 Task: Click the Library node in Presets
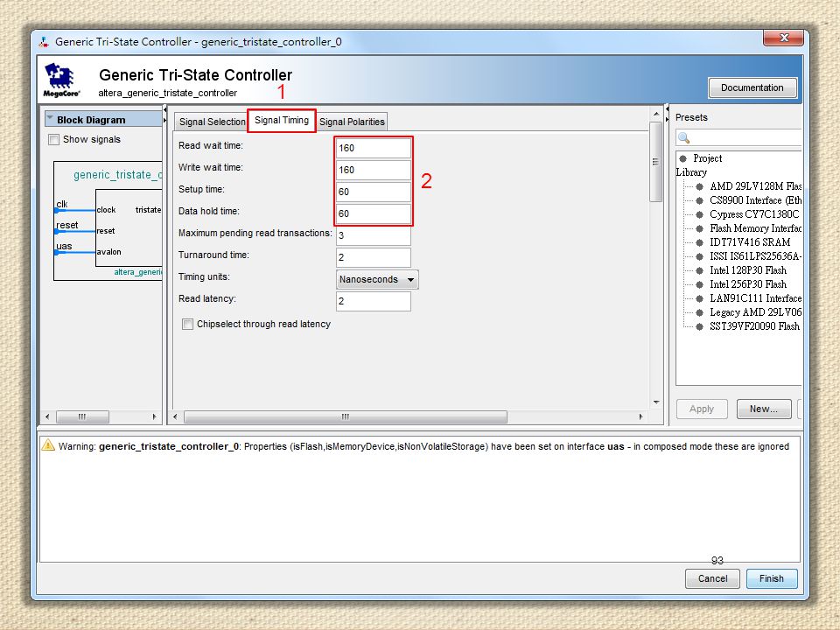pyautogui.click(x=691, y=172)
